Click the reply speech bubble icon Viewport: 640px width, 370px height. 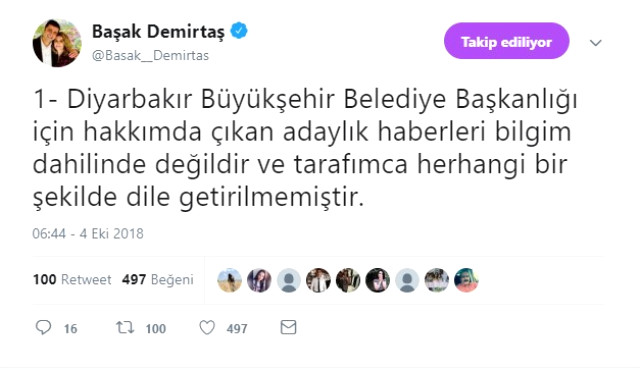[x=43, y=328]
